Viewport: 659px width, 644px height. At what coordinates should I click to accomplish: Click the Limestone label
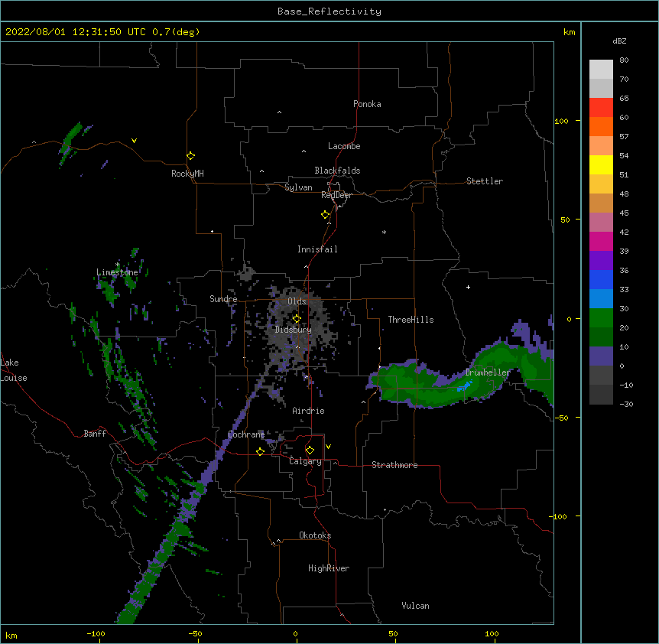tap(117, 272)
